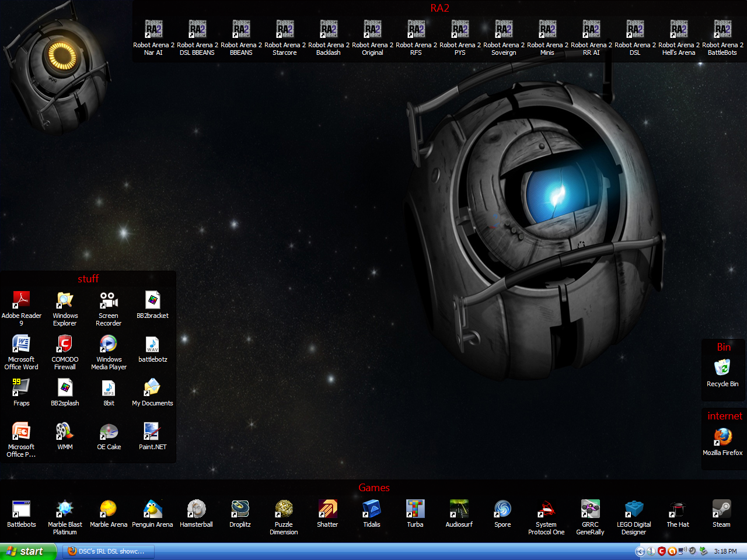Viewport: 747px width, 560px height.
Task: Click the 'internet' fence title
Action: [x=725, y=416]
